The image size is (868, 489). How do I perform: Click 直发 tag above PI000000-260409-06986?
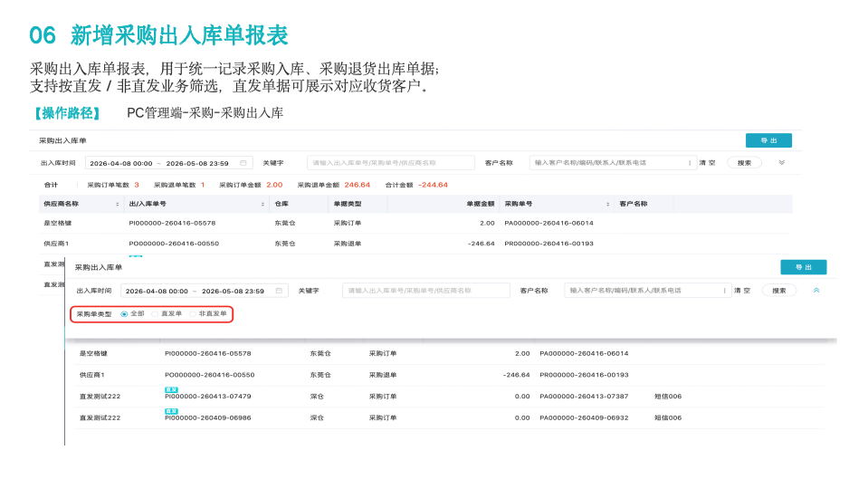coord(171,411)
